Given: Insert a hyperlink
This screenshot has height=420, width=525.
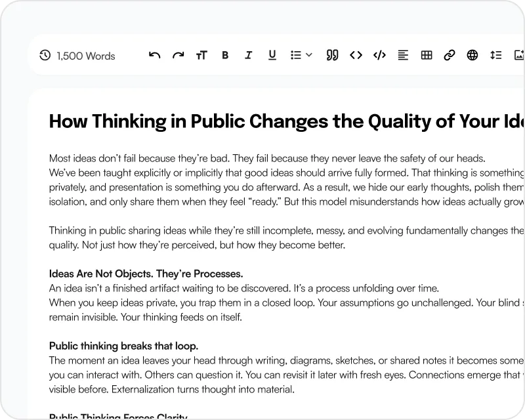Looking at the screenshot, I should (x=450, y=55).
